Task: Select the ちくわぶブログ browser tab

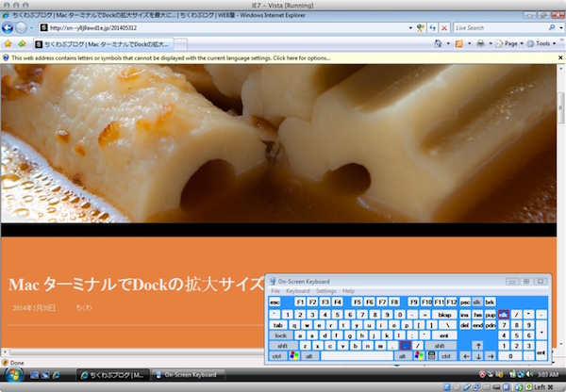Action: pos(103,44)
